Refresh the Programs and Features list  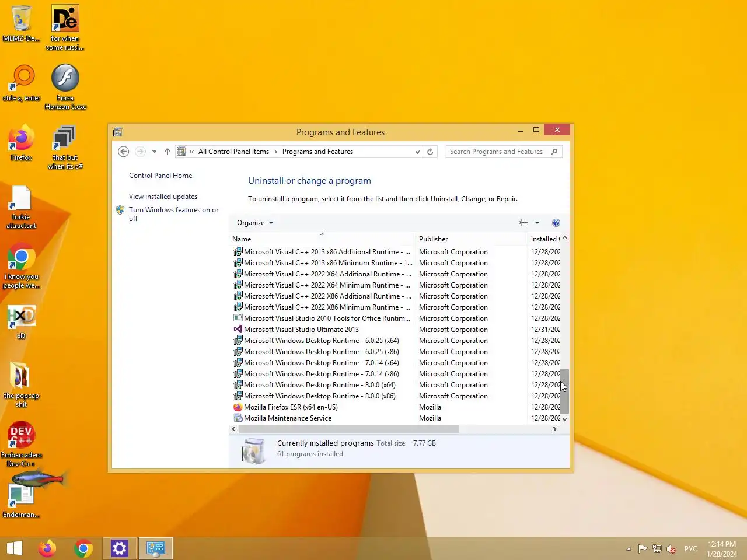point(430,152)
